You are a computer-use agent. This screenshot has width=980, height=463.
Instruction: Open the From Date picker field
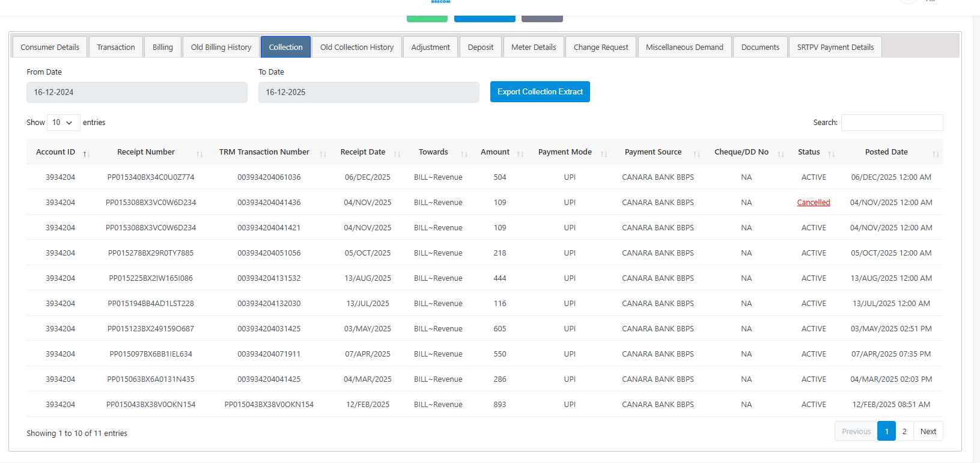tap(136, 93)
